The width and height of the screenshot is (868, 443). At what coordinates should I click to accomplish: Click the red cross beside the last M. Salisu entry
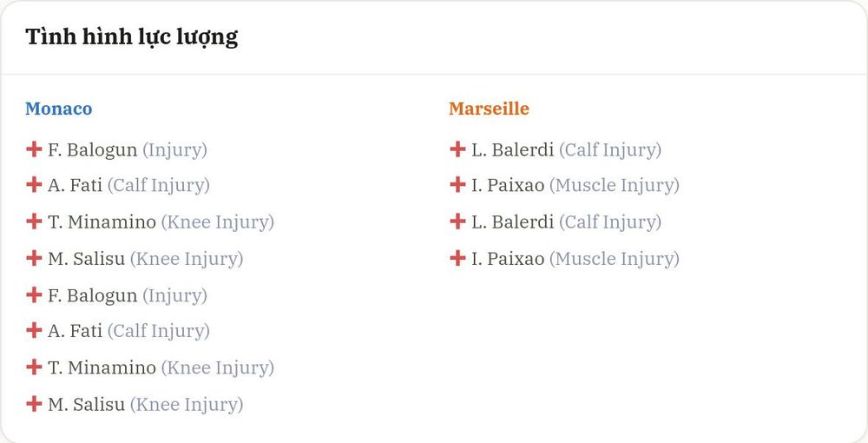coord(34,404)
